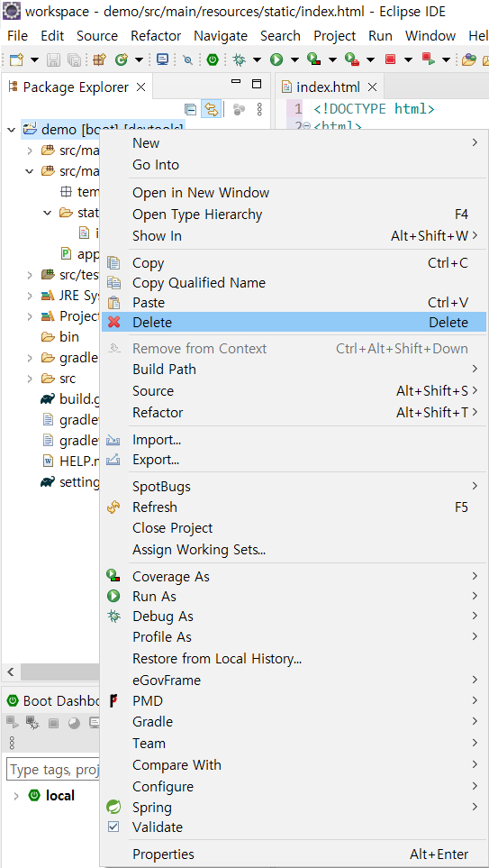The image size is (489, 868).
Task: Click the Save All toolbar icon
Action: tap(74, 59)
